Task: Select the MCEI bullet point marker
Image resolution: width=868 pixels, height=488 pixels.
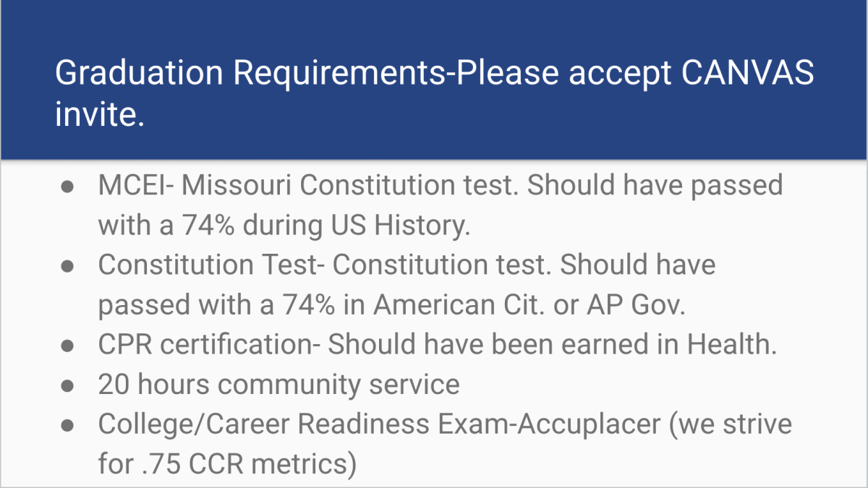Action: (x=68, y=187)
